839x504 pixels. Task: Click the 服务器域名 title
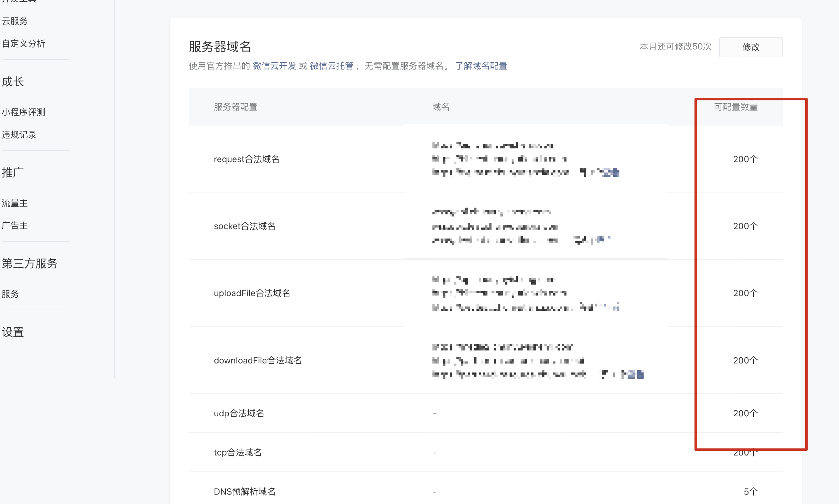tap(220, 47)
